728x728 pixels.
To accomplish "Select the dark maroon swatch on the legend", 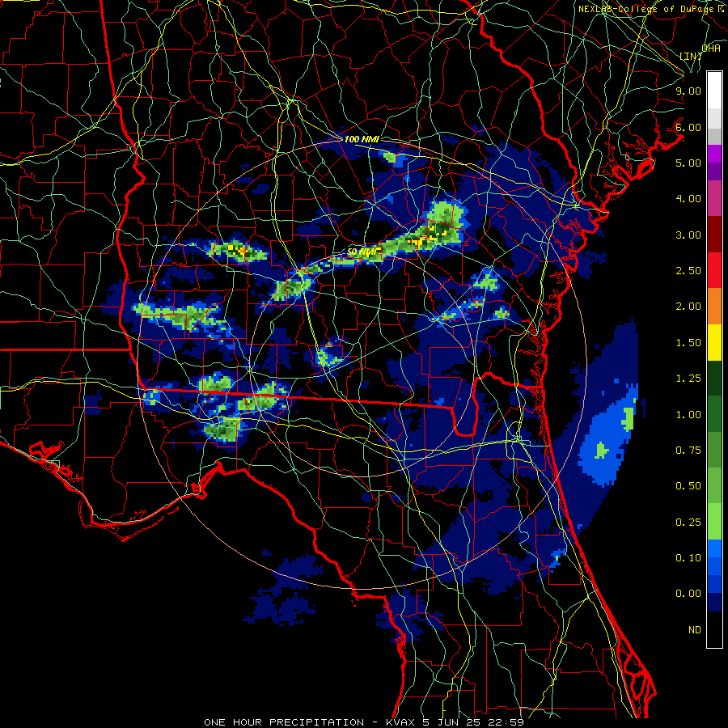I will [714, 235].
